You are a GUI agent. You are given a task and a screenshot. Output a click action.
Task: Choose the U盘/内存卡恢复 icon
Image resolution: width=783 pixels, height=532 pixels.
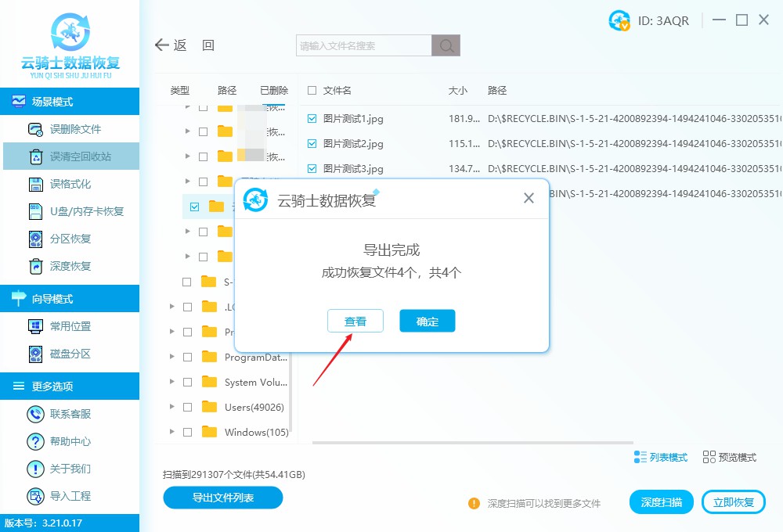35,211
